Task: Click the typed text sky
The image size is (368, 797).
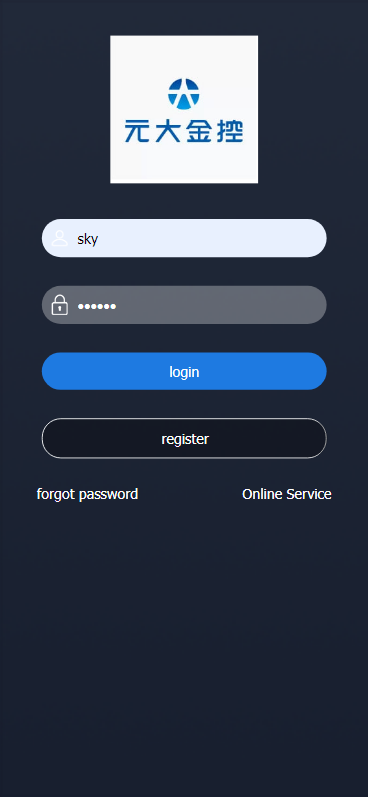Action: coord(87,239)
